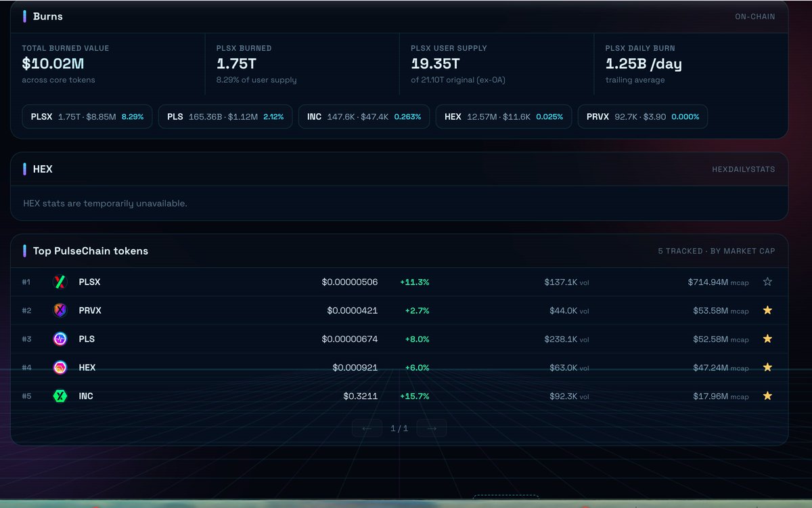This screenshot has height=508, width=812.
Task: Select the PLS burn chip
Action: (x=225, y=117)
